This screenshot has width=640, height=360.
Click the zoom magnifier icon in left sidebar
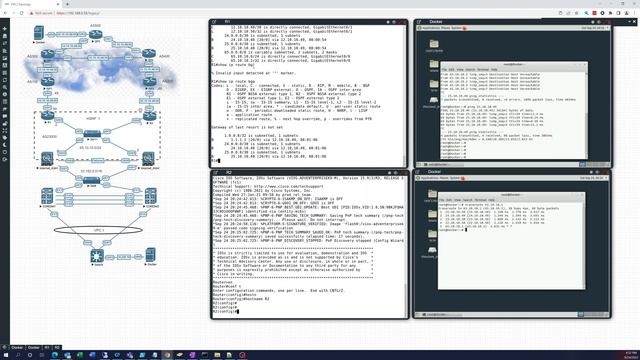coord(5,87)
